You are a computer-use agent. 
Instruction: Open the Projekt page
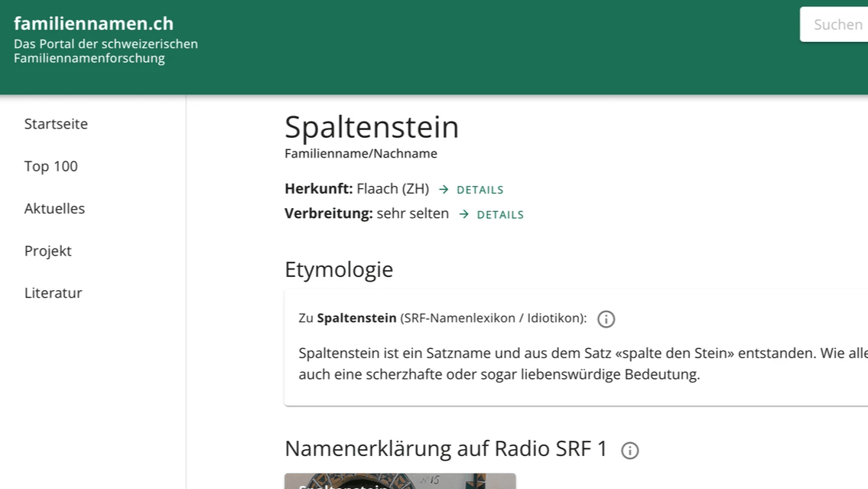coord(47,251)
